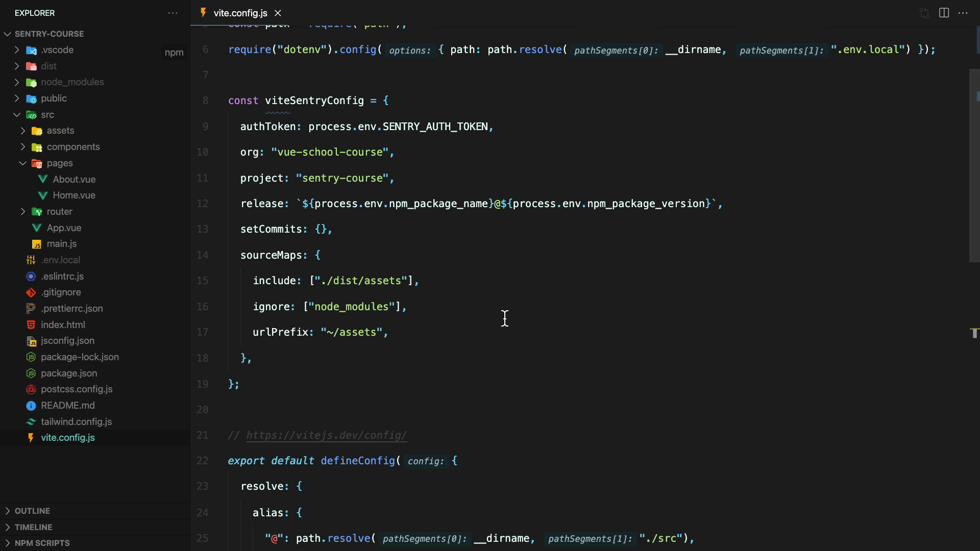Screen dimensions: 980x551
Task: Collapse the src folder chevron
Action: (x=17, y=115)
